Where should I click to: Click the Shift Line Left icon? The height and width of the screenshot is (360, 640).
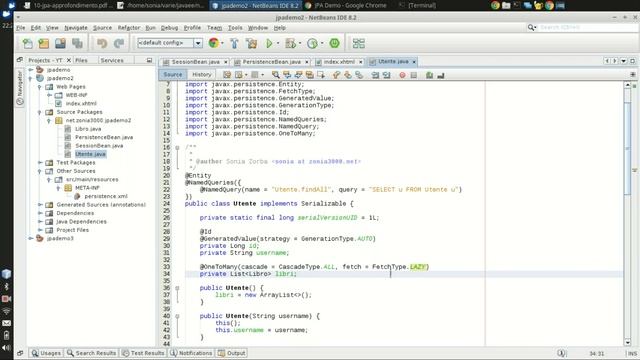[x=375, y=75]
